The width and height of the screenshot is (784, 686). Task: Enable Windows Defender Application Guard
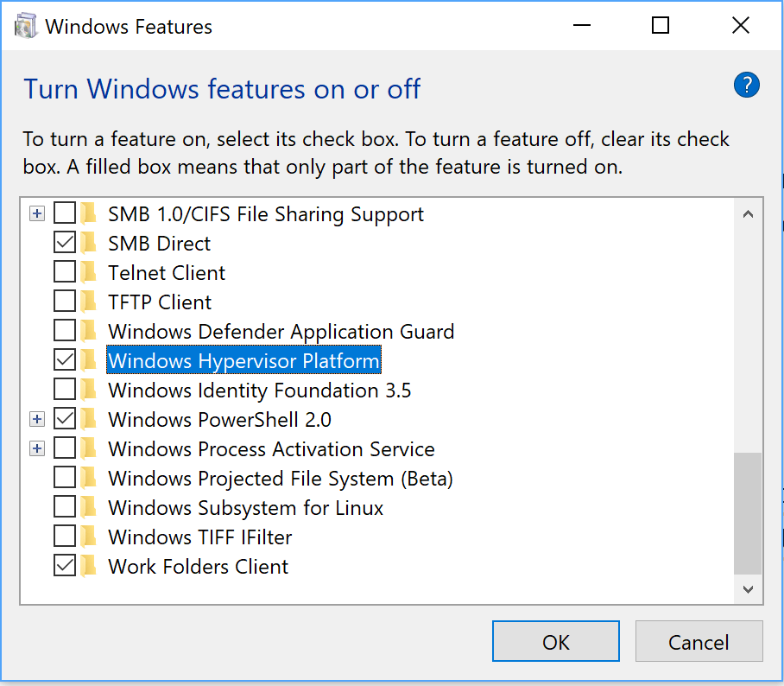point(65,331)
